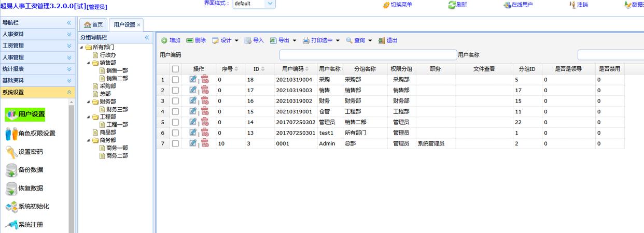Screen dimensions: 644x233
Task: Expand the 导出 export dropdown menu
Action: coord(295,40)
